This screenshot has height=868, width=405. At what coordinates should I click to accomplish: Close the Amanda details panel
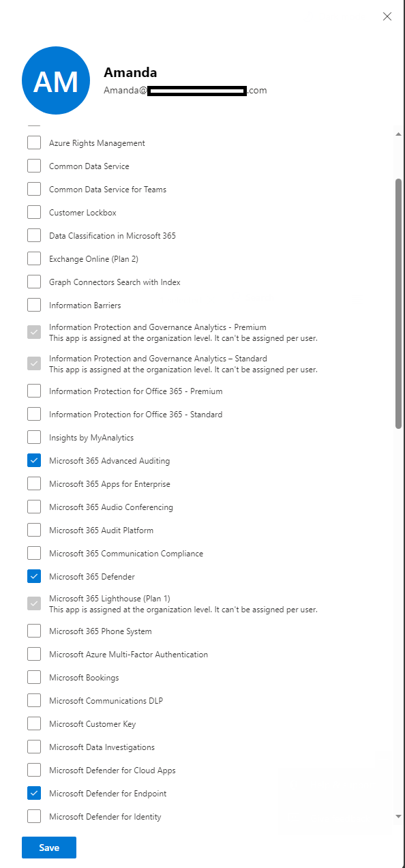387,16
